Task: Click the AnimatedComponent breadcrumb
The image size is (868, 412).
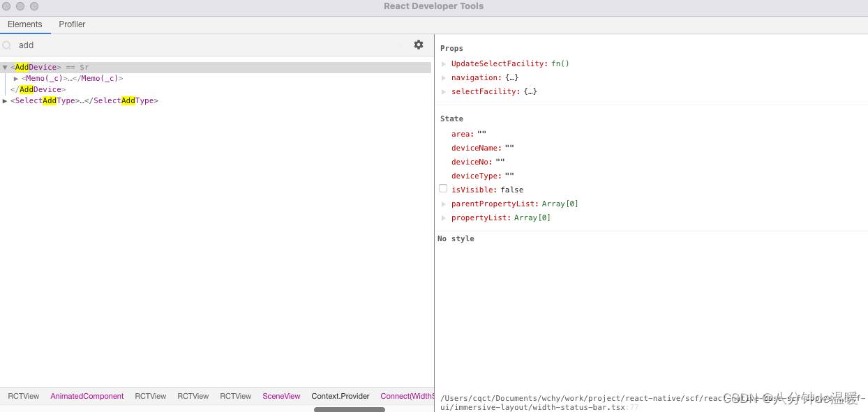Action: pyautogui.click(x=87, y=396)
